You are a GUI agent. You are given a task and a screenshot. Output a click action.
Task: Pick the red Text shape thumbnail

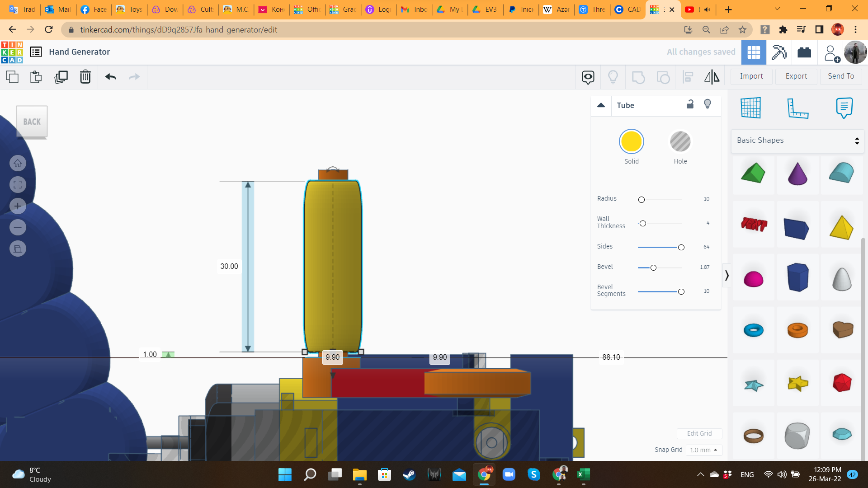click(x=754, y=225)
